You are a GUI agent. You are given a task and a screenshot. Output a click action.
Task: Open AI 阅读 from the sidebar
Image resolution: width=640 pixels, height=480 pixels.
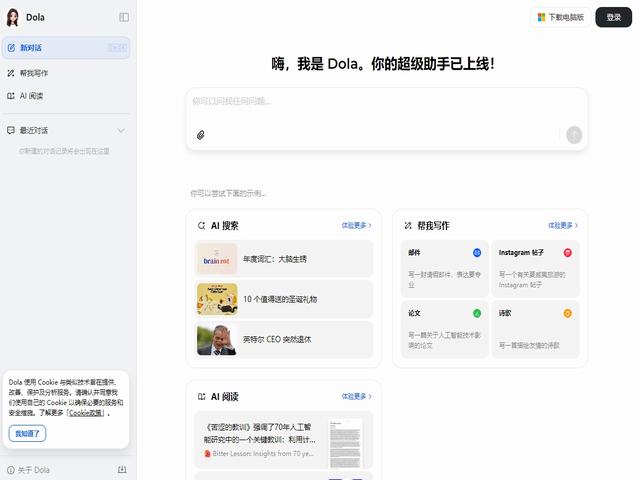click(32, 96)
